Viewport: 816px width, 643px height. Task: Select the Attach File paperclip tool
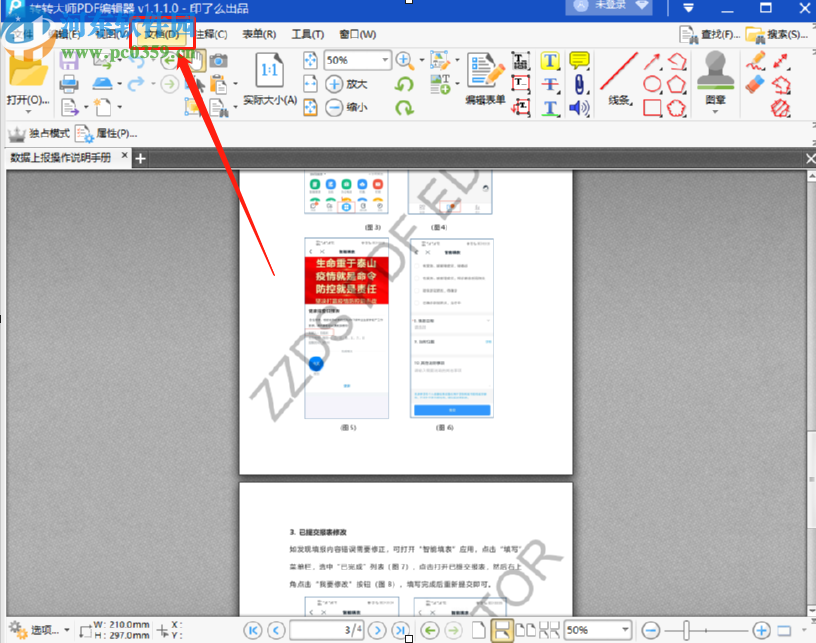(x=579, y=84)
